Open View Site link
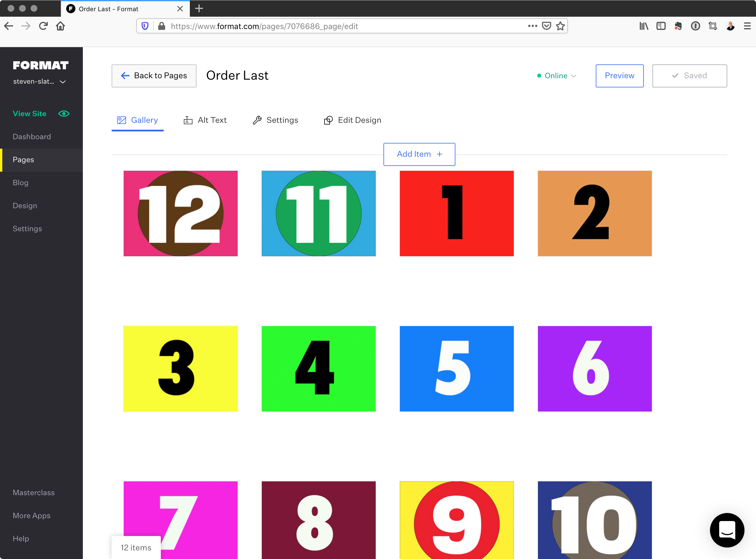This screenshot has width=756, height=559. [x=29, y=114]
